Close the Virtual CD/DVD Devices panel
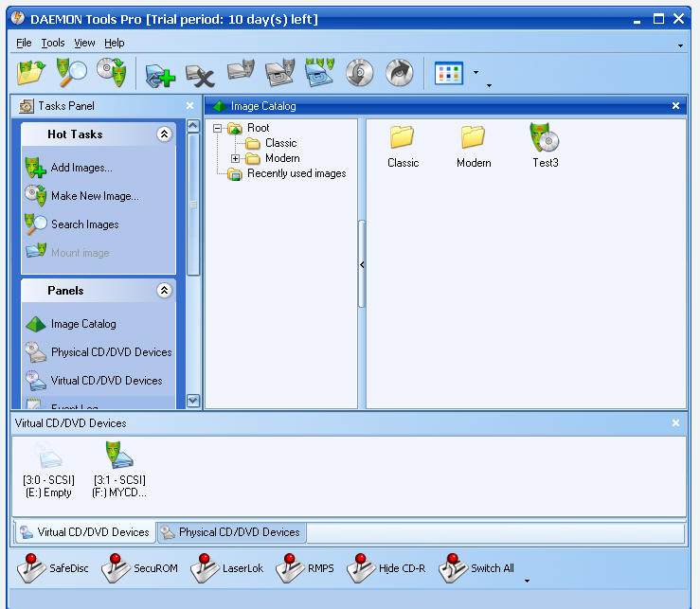This screenshot has width=700, height=609. tap(675, 422)
